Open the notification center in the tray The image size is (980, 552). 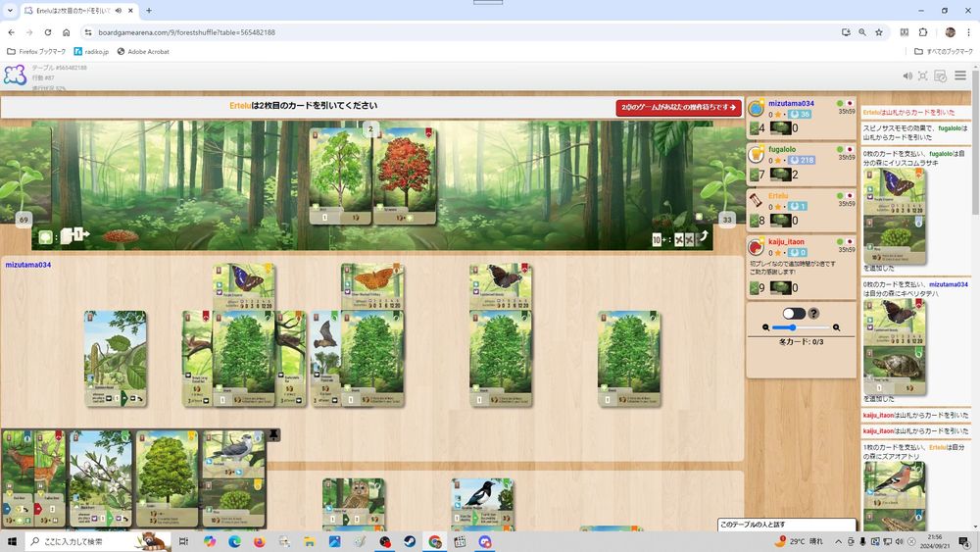[965, 541]
